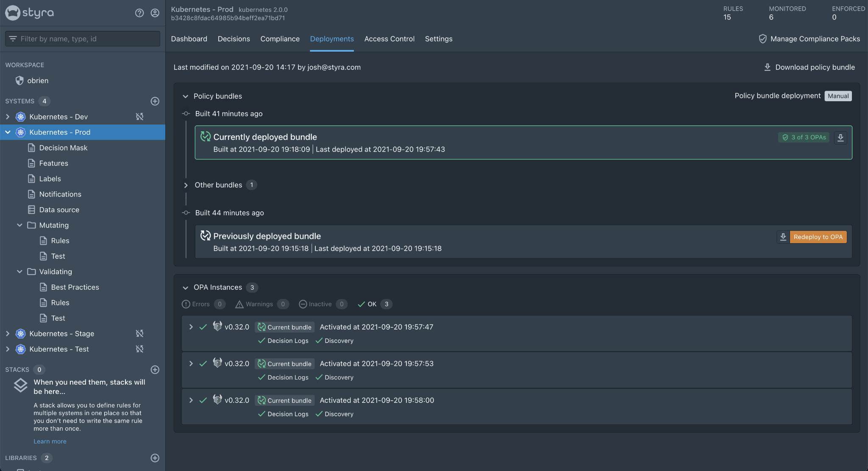This screenshot has height=471, width=868.
Task: Go to the Access Control tab
Action: 389,39
